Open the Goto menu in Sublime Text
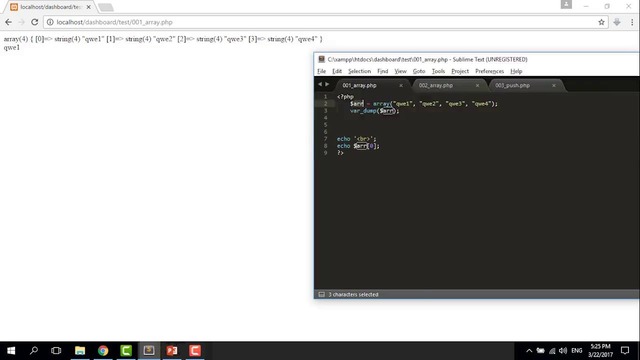The height and width of the screenshot is (360, 640). [x=419, y=71]
